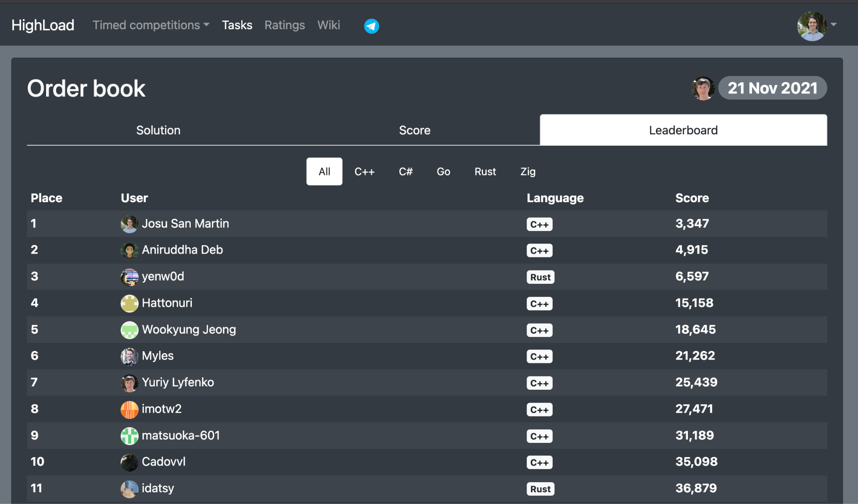Open the Score tab
The image size is (858, 504).
(x=414, y=130)
